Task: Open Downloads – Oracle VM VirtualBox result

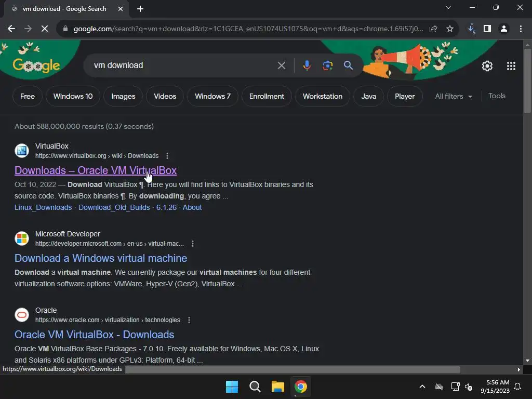Action: pos(96,170)
